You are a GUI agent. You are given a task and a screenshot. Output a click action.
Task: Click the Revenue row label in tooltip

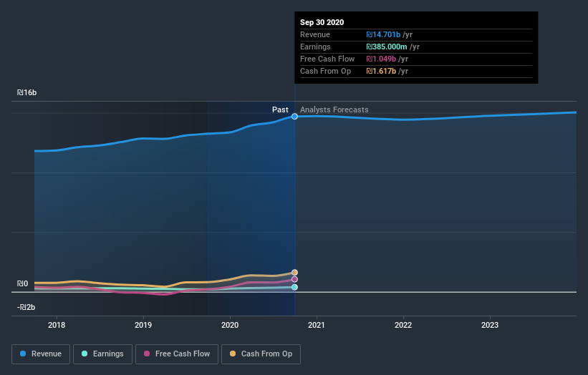point(315,34)
